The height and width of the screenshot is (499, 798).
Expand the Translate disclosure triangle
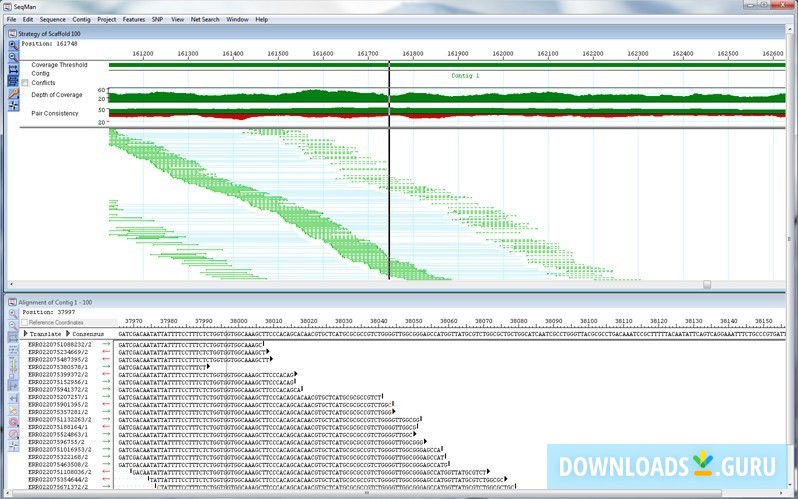pos(26,333)
